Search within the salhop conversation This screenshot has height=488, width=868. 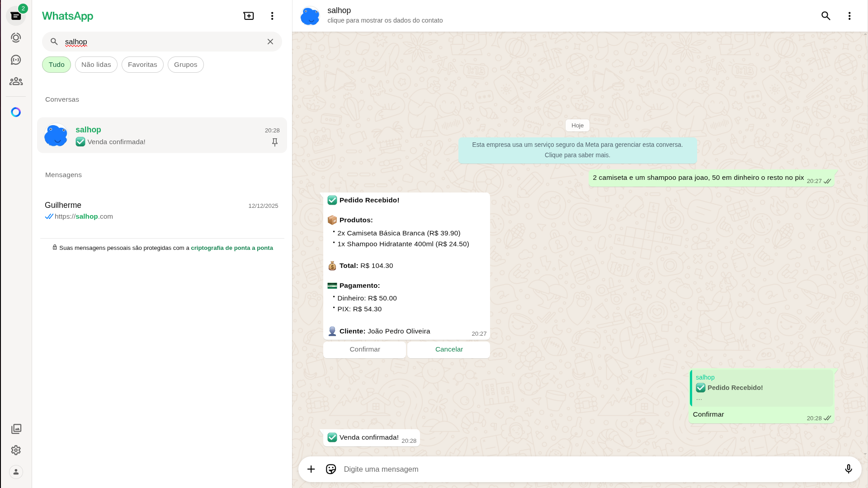coord(826,16)
